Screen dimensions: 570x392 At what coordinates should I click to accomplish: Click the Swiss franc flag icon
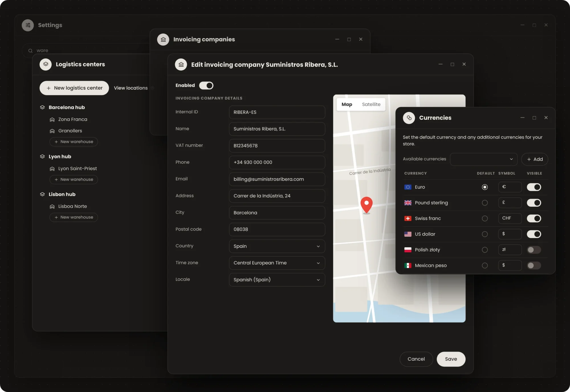pyautogui.click(x=408, y=218)
